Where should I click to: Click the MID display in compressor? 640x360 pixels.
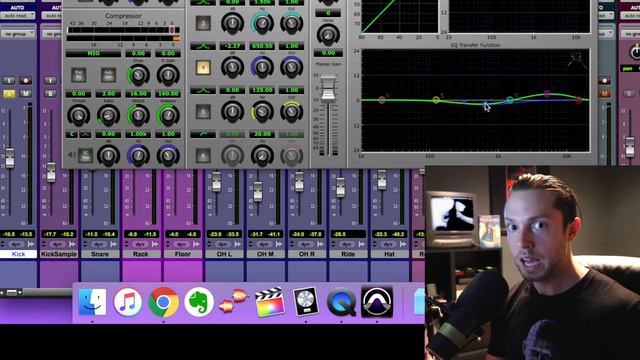point(93,53)
